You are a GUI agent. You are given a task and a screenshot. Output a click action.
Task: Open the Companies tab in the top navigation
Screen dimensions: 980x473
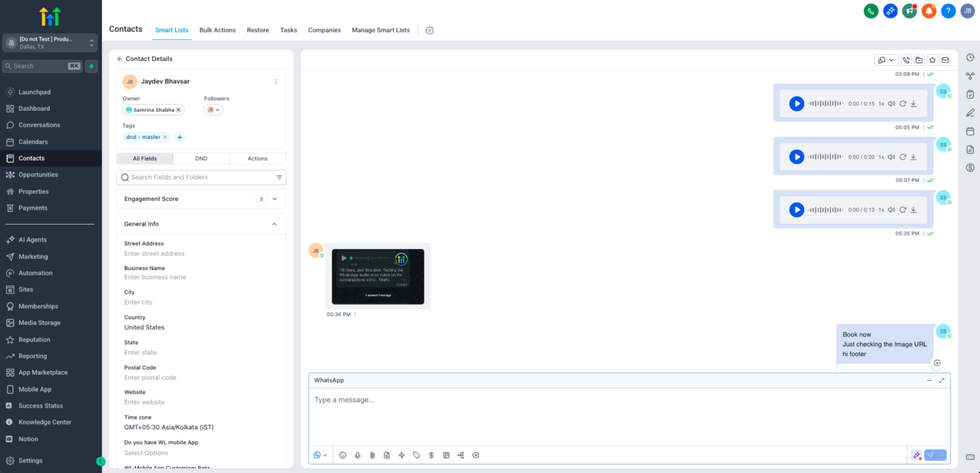(324, 30)
